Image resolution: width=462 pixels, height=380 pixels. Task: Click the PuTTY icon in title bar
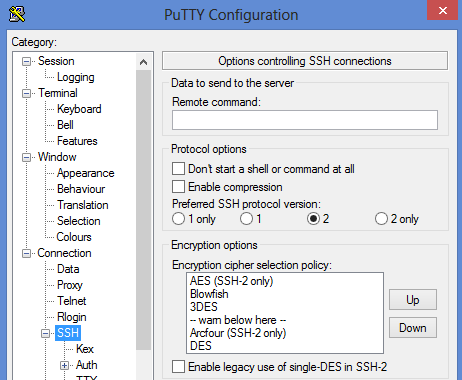point(17,14)
